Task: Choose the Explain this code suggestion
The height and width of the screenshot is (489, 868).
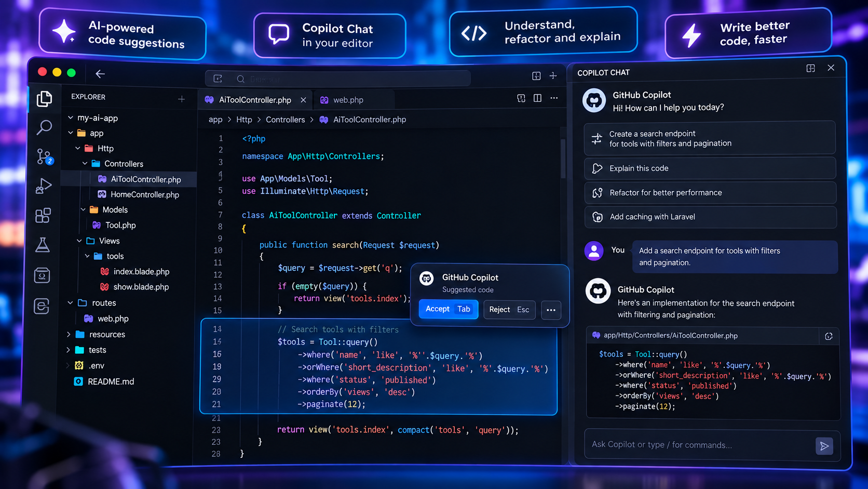Action: coord(710,168)
